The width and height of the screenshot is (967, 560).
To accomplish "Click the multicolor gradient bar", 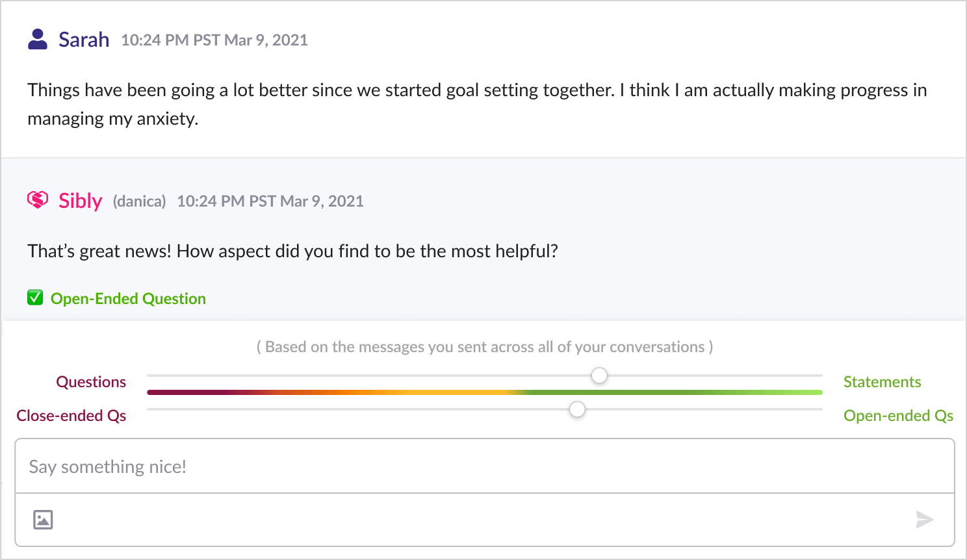I will pos(485,392).
